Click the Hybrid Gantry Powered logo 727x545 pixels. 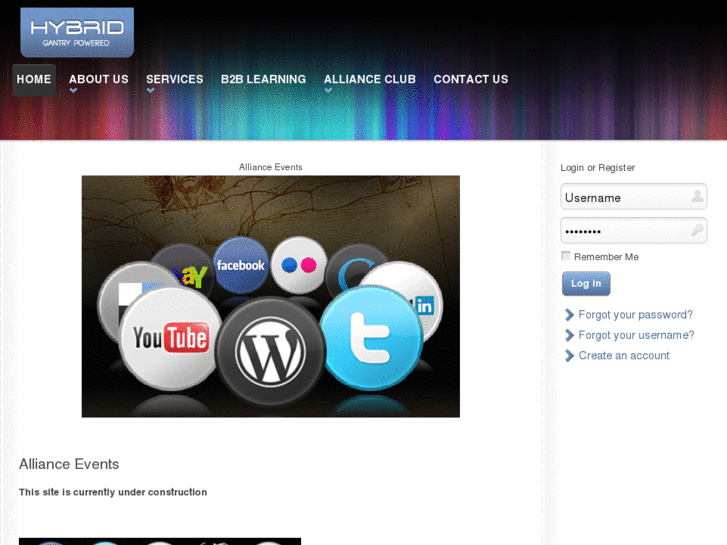(77, 32)
